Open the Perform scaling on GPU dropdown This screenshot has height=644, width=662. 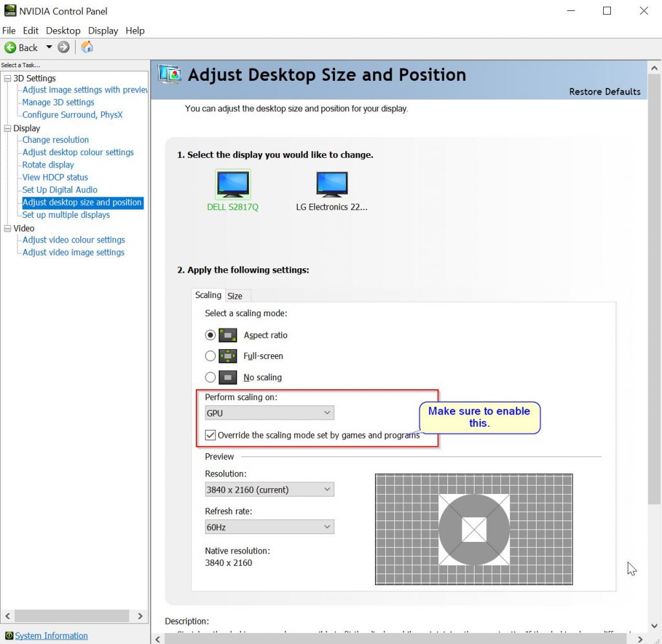[270, 413]
